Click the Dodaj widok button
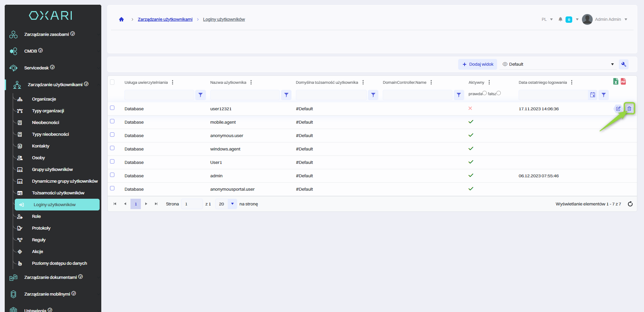The image size is (644, 312). tap(478, 64)
